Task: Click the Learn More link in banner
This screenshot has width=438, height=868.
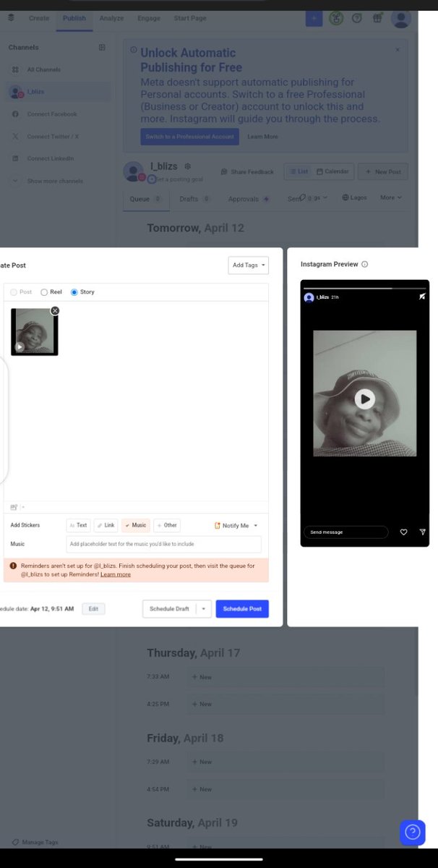Action: (x=262, y=137)
